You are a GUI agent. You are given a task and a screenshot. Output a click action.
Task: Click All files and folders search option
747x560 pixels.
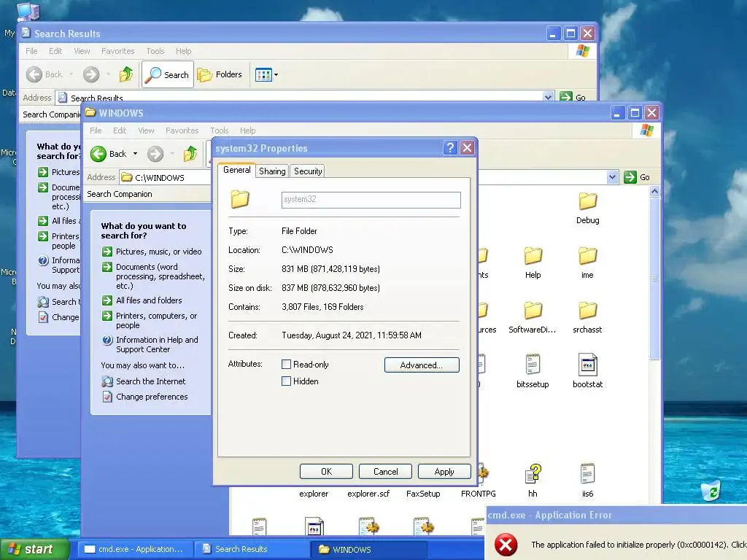tap(149, 300)
